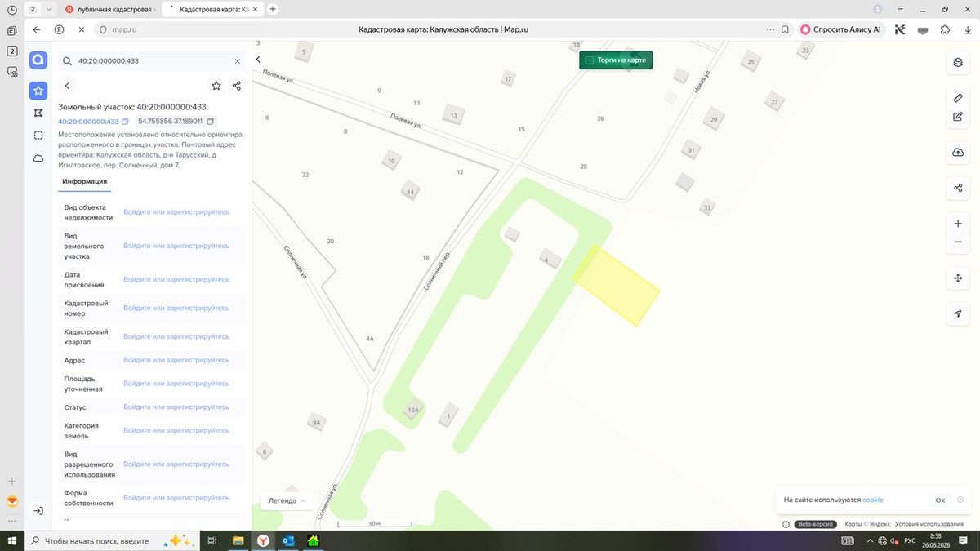Image resolution: width=980 pixels, height=551 pixels.
Task: Stop page loading in browser toolbar
Action: (82, 29)
